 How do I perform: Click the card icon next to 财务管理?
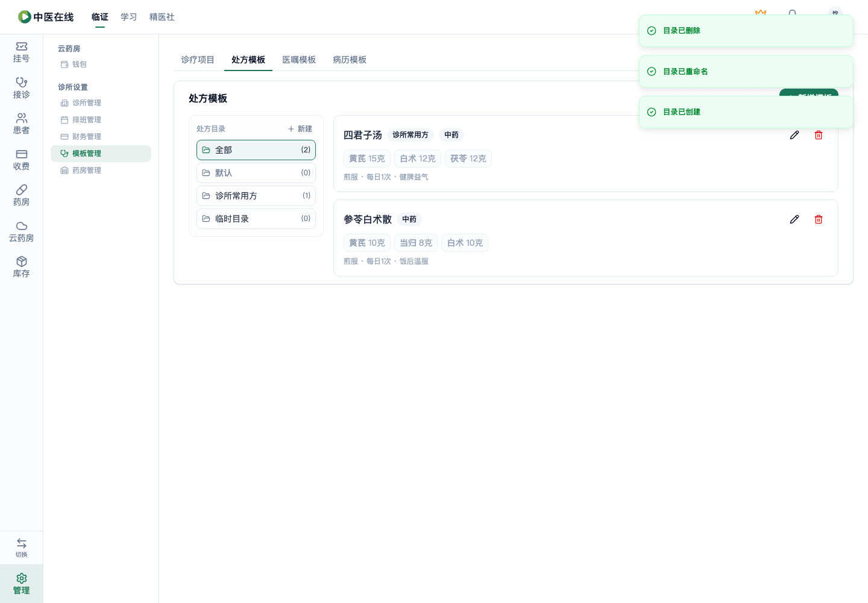[64, 137]
